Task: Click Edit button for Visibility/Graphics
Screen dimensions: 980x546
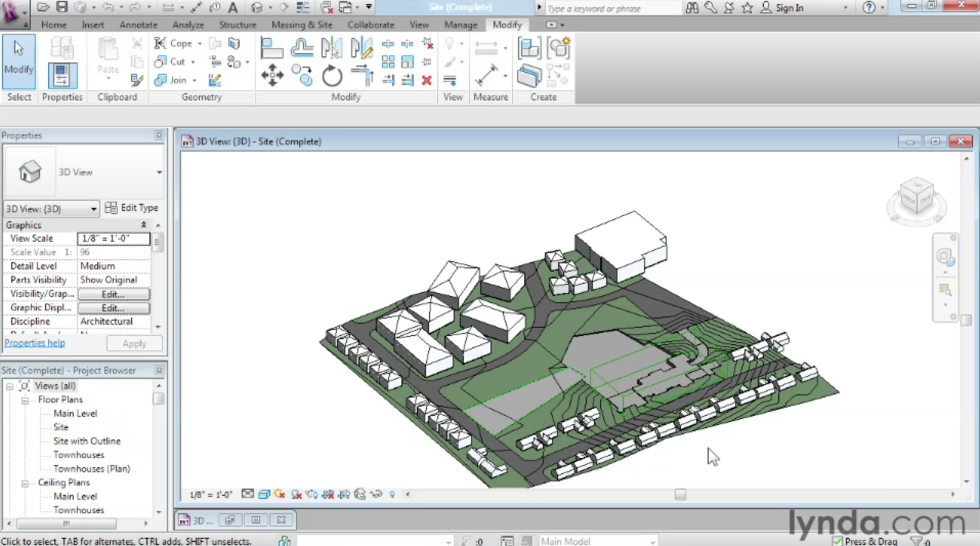Action: [113, 294]
